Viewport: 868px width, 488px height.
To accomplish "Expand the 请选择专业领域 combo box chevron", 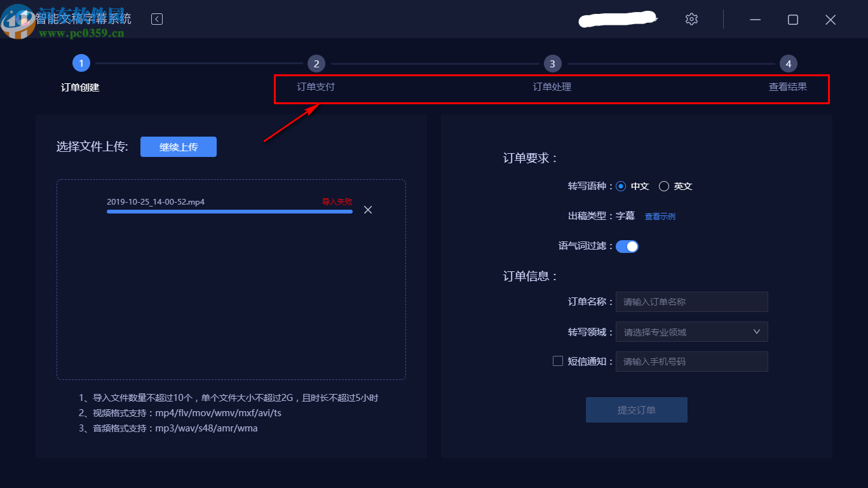I will [756, 331].
